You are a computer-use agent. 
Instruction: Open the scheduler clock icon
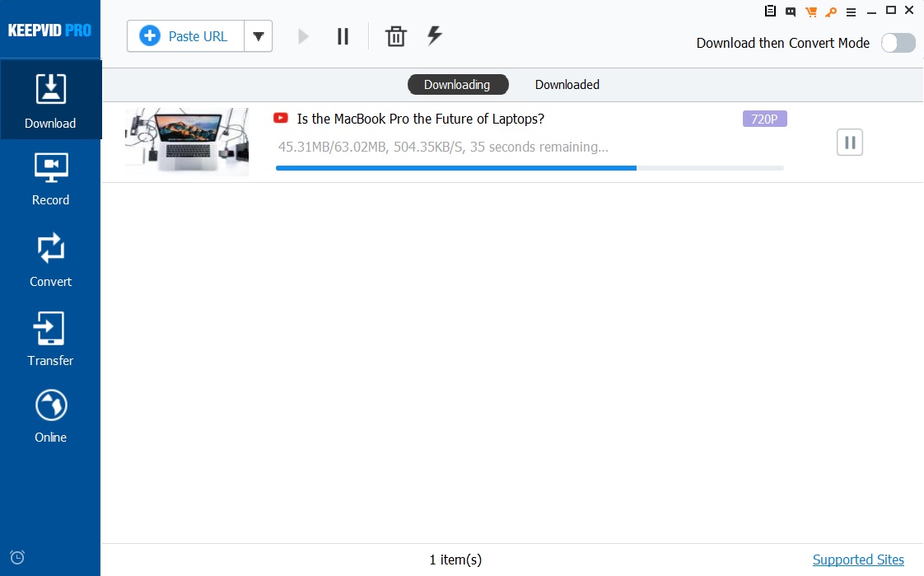pyautogui.click(x=17, y=557)
